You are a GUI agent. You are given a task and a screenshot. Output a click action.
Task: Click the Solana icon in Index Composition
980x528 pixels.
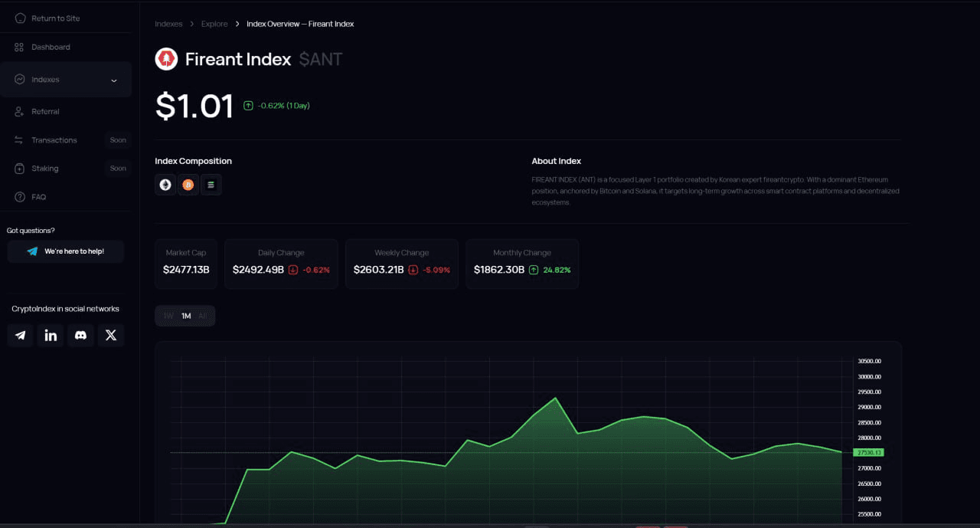(211, 184)
